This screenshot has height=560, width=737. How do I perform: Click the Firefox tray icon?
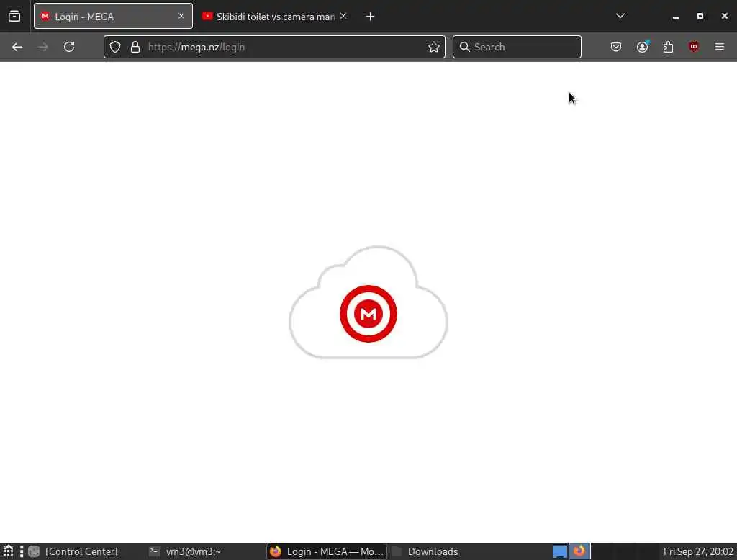580,551
